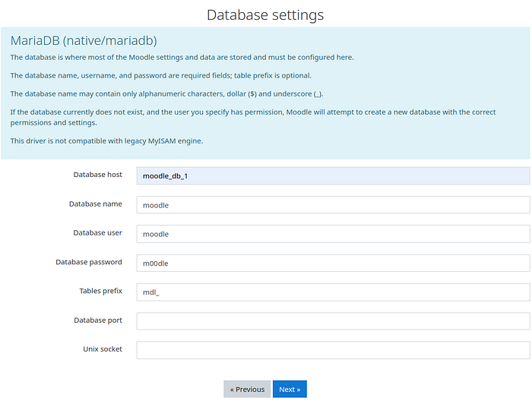Click the 'Database settings' page heading
Image resolution: width=532 pixels, height=404 pixels.
(265, 15)
